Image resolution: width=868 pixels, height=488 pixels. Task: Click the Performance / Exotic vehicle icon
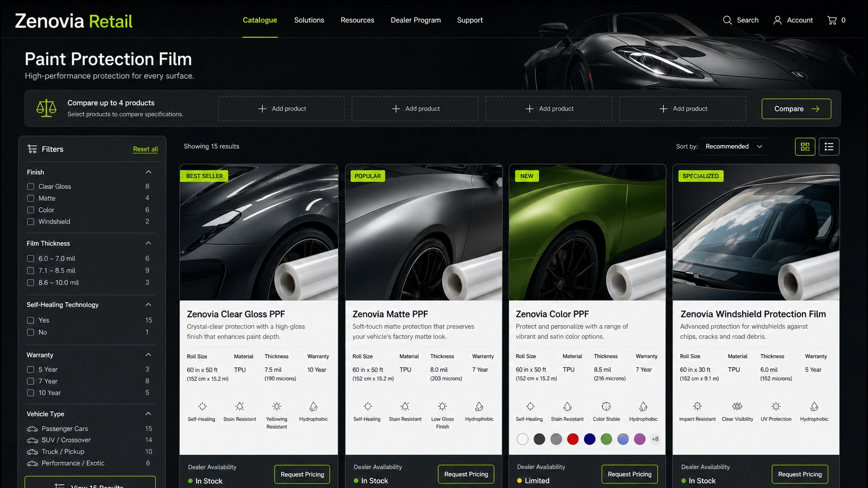[x=33, y=464]
